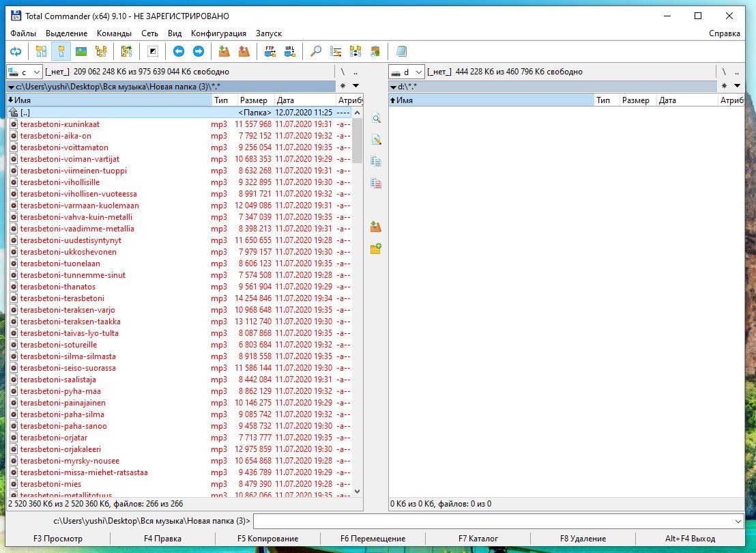Toggle the directory tree view button
Screen dimensions: 756x553
pos(101,51)
